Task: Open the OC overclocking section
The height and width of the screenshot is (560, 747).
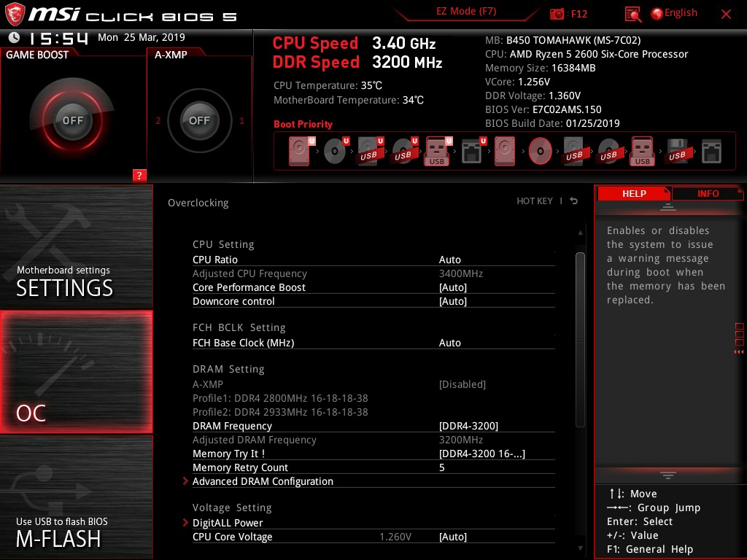Action: coord(76,372)
